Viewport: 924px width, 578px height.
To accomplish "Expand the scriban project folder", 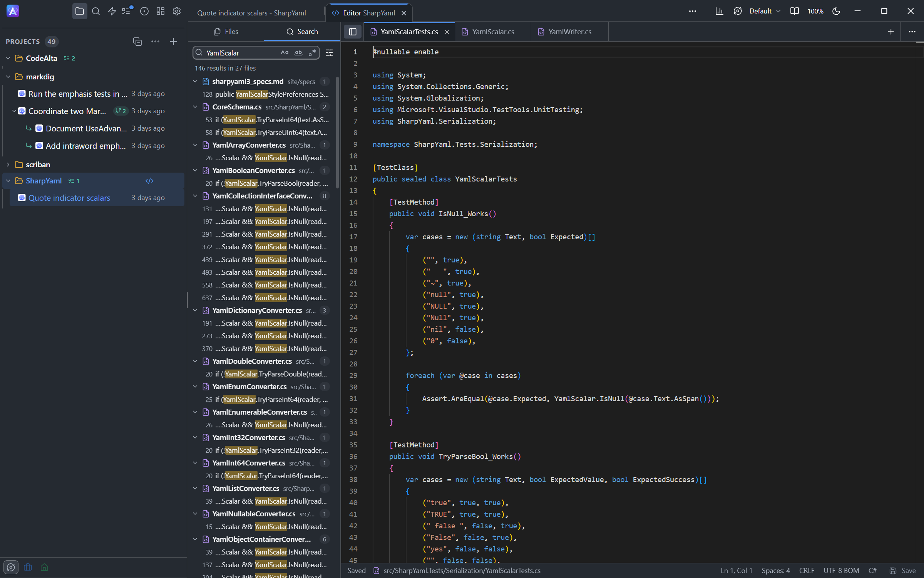I will (8, 165).
